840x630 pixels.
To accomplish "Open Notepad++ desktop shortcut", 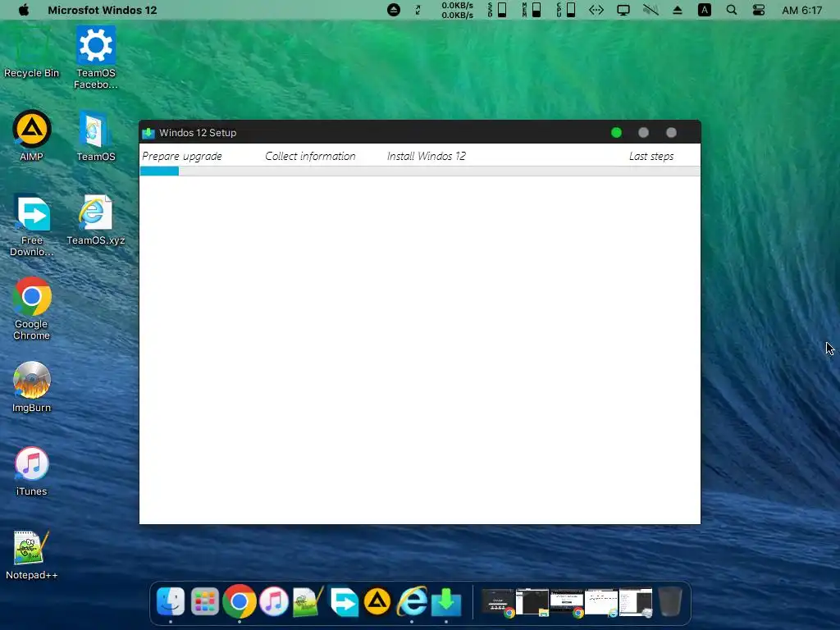I will coord(32,555).
